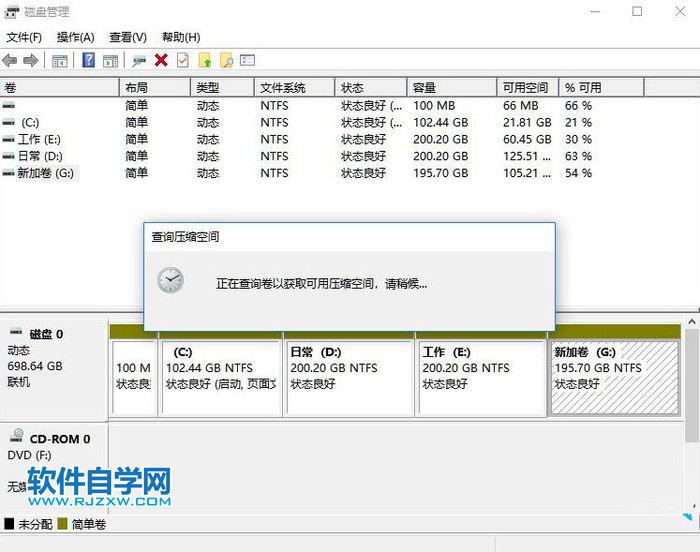Click the red X delete icon
The width and height of the screenshot is (700, 552).
pyautogui.click(x=161, y=60)
